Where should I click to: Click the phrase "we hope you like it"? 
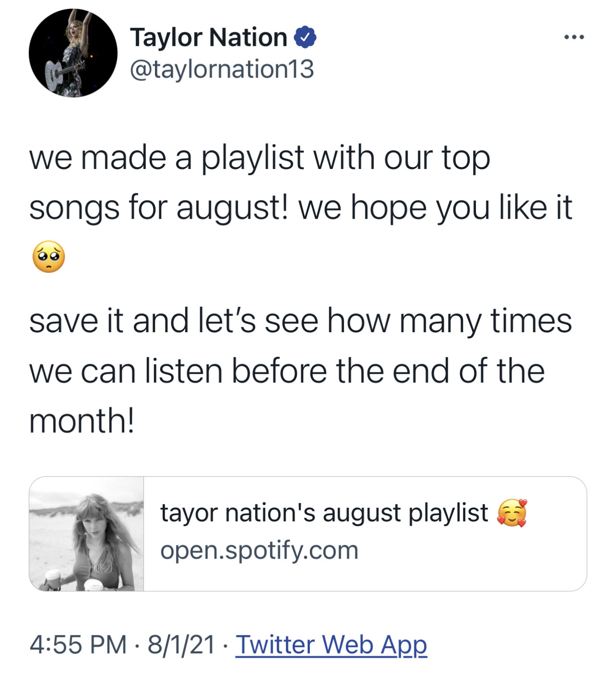tap(435, 208)
